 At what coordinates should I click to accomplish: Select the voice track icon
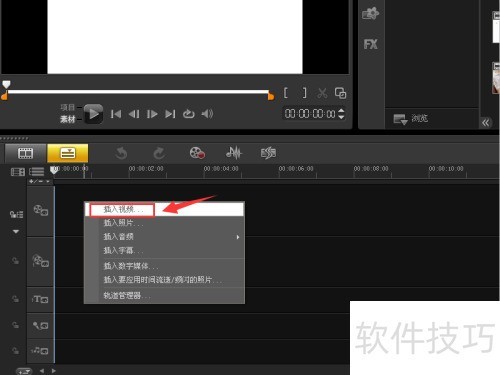pos(40,325)
